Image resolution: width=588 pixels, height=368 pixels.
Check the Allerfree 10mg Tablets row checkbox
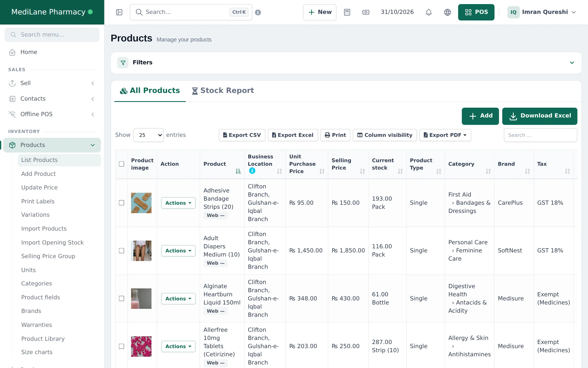pyautogui.click(x=121, y=346)
